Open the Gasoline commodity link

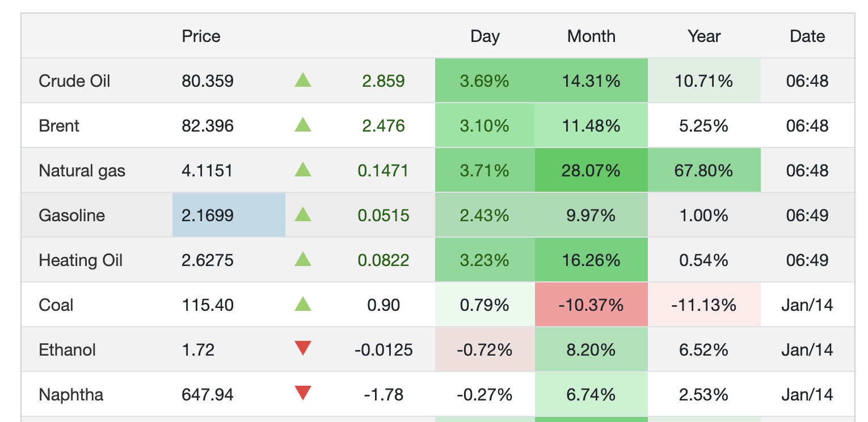click(x=71, y=216)
